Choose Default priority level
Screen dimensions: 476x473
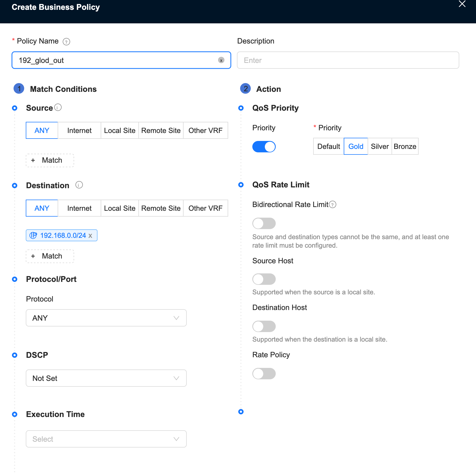click(329, 146)
